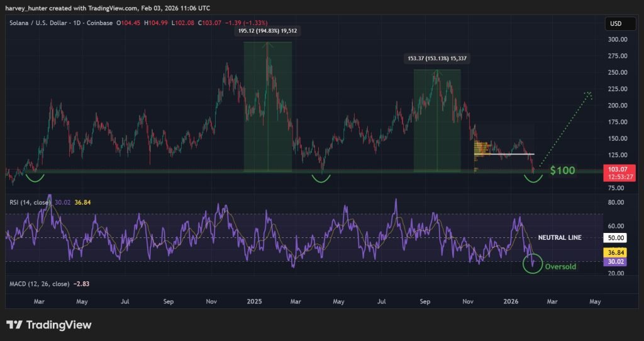
Task: Select the orange volume profile histogram
Action: 483,149
